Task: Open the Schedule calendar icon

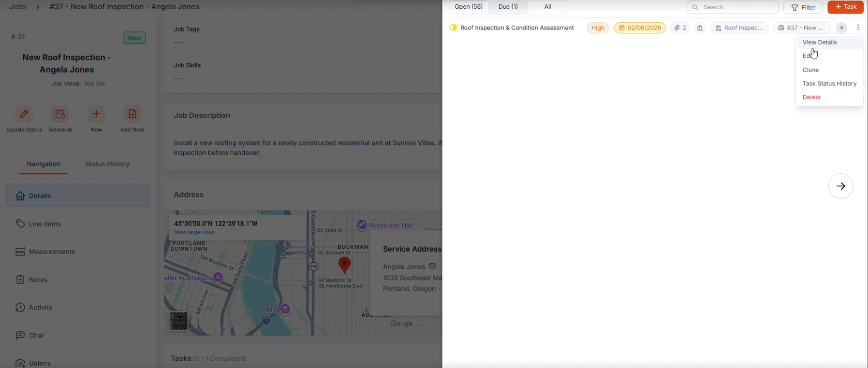Action: pyautogui.click(x=60, y=114)
